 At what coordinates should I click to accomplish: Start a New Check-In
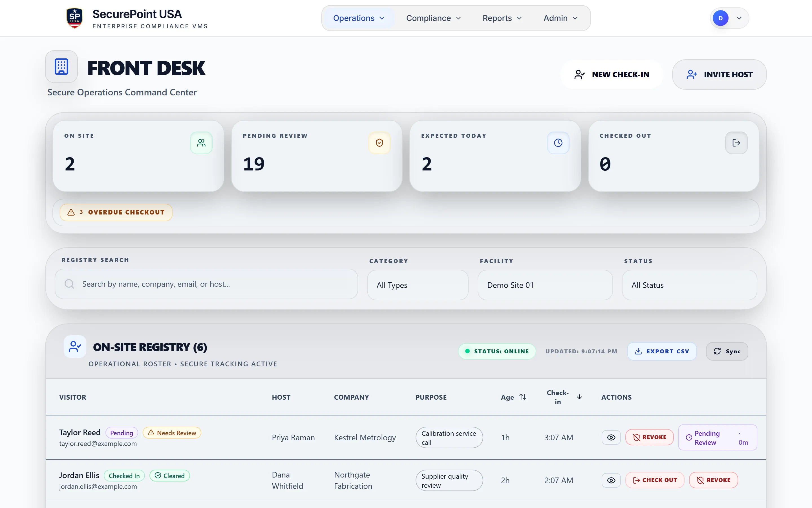(x=611, y=75)
